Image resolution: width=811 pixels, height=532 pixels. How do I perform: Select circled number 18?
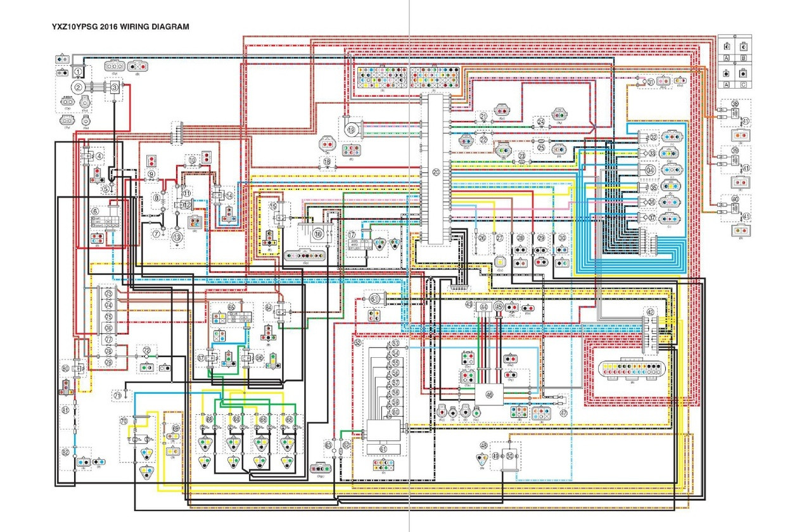[327, 162]
